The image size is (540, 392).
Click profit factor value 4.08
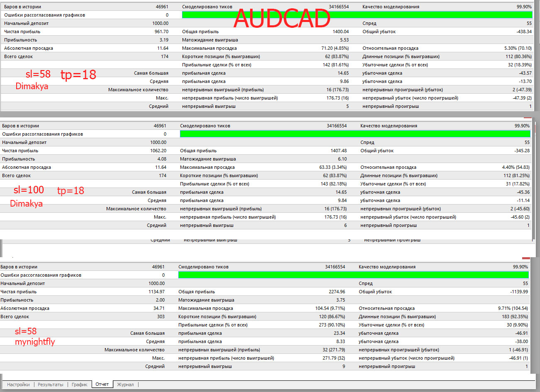pos(162,159)
